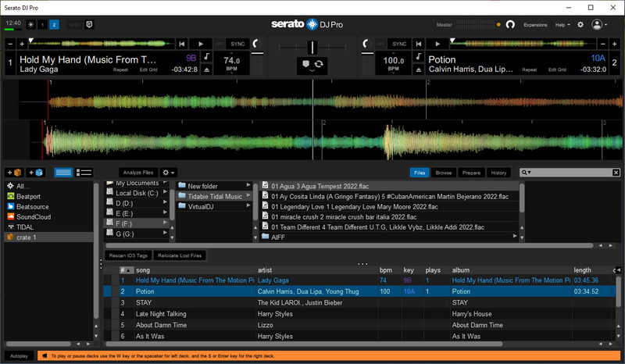Sort the track list by bpm column
The image size is (625, 364).
click(x=385, y=270)
